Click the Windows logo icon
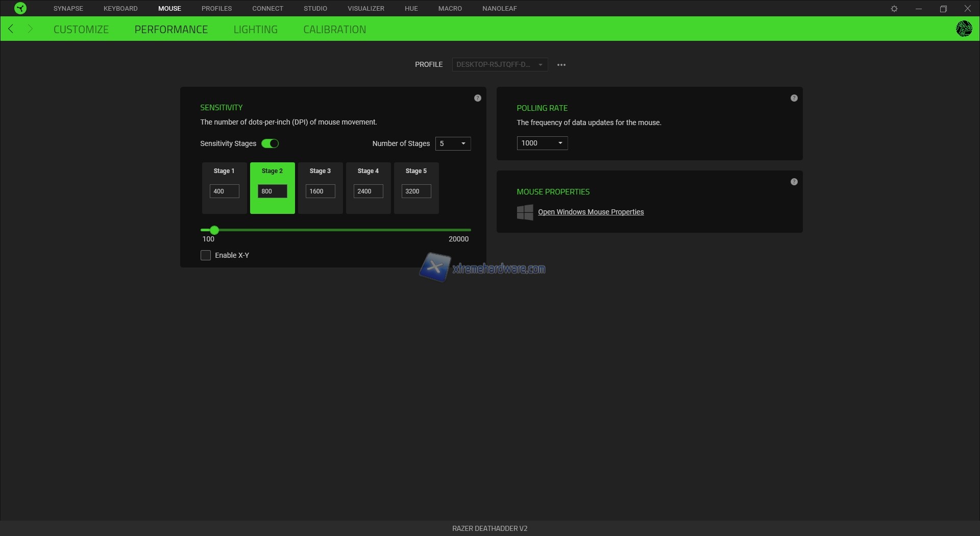Screen dimensions: 980x536 point(525,212)
